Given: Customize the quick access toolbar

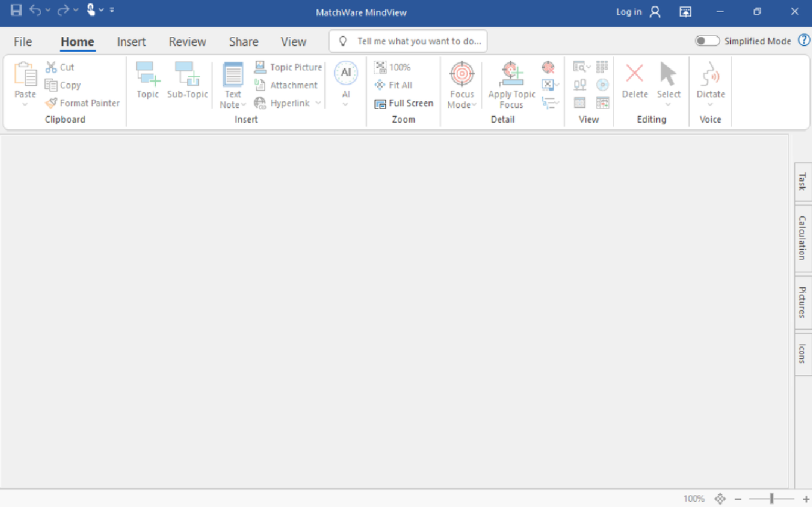Looking at the screenshot, I should (112, 10).
